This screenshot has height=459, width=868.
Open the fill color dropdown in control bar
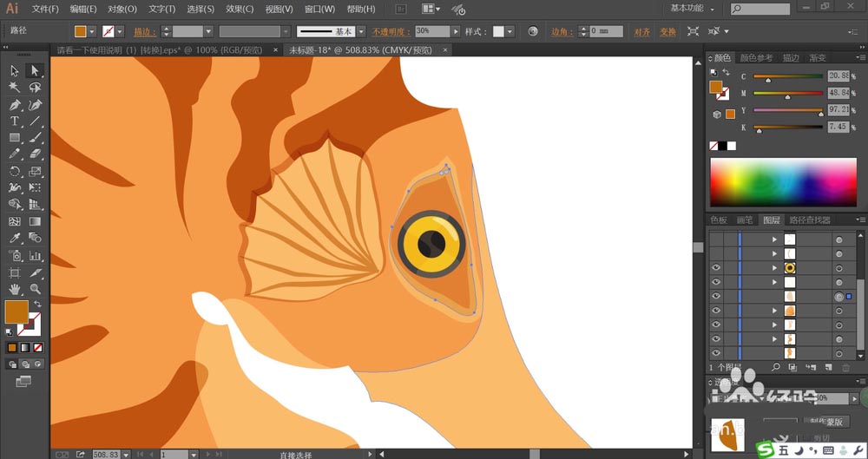tap(92, 31)
